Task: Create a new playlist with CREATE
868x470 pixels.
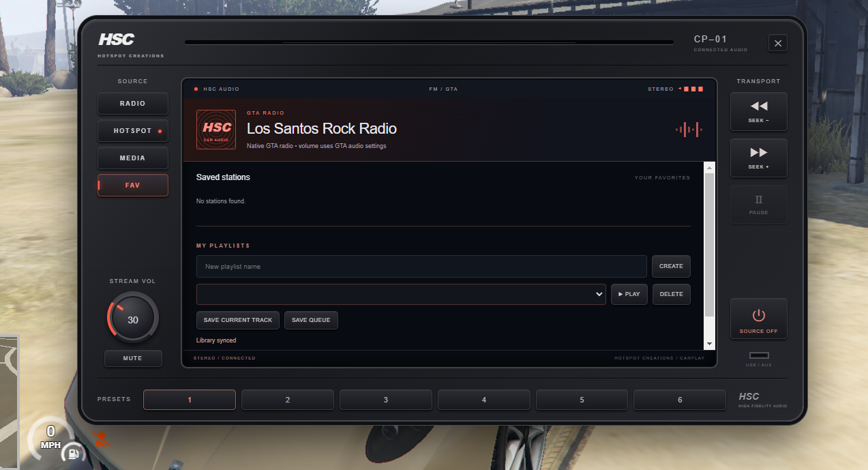Action: [671, 266]
